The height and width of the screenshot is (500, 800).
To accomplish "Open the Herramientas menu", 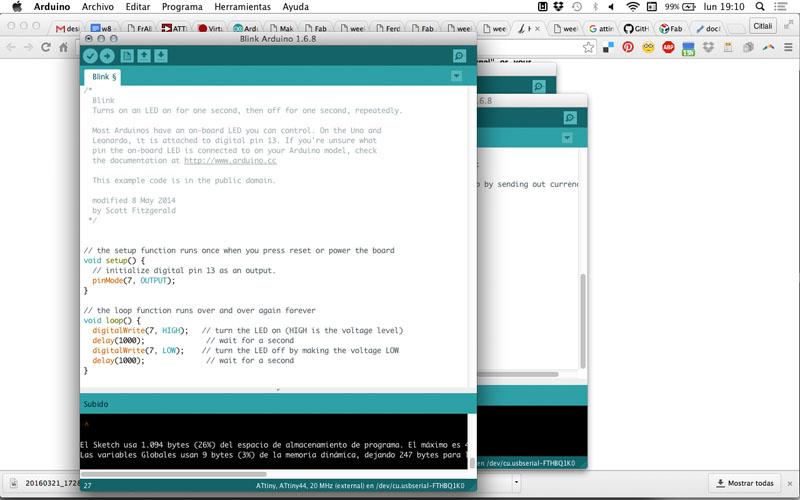I will 242,7.
